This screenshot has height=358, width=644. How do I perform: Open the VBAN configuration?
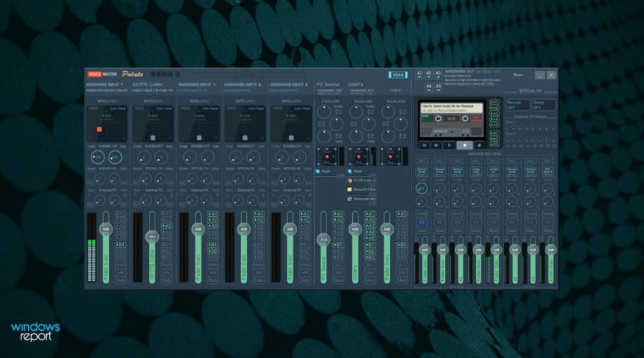398,74
